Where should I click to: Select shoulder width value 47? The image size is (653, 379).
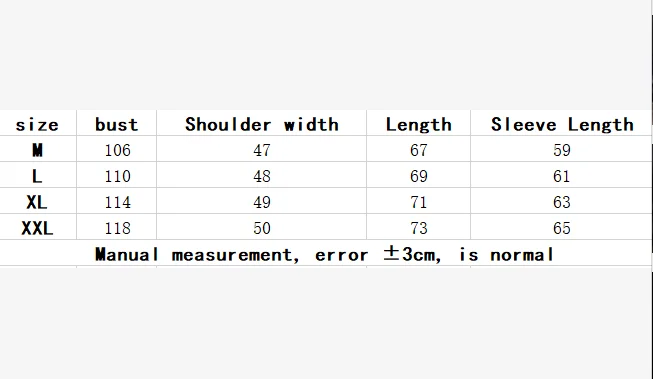262,150
